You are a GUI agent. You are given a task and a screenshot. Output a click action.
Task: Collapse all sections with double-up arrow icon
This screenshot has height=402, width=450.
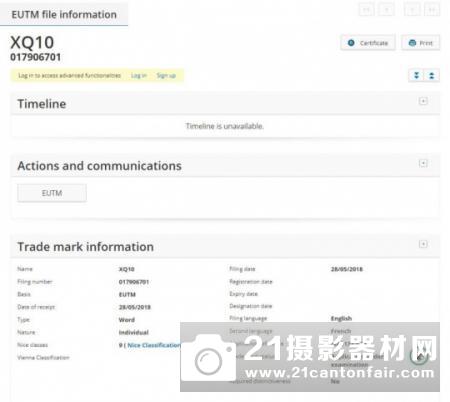[x=432, y=75]
